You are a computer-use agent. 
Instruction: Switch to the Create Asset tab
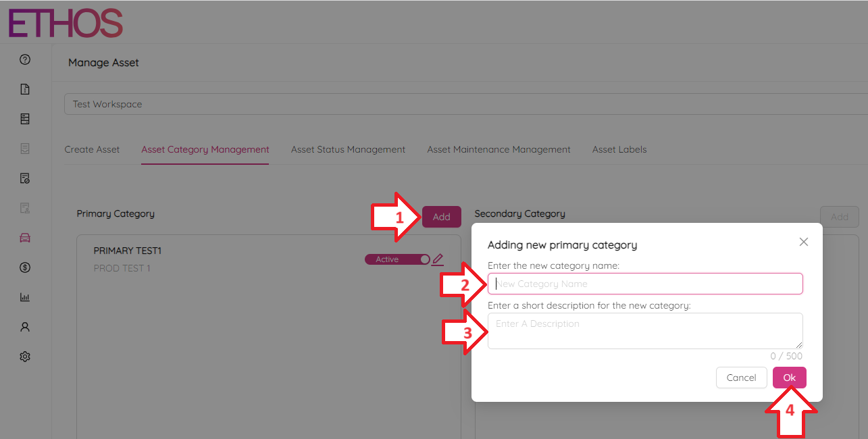pyautogui.click(x=92, y=149)
